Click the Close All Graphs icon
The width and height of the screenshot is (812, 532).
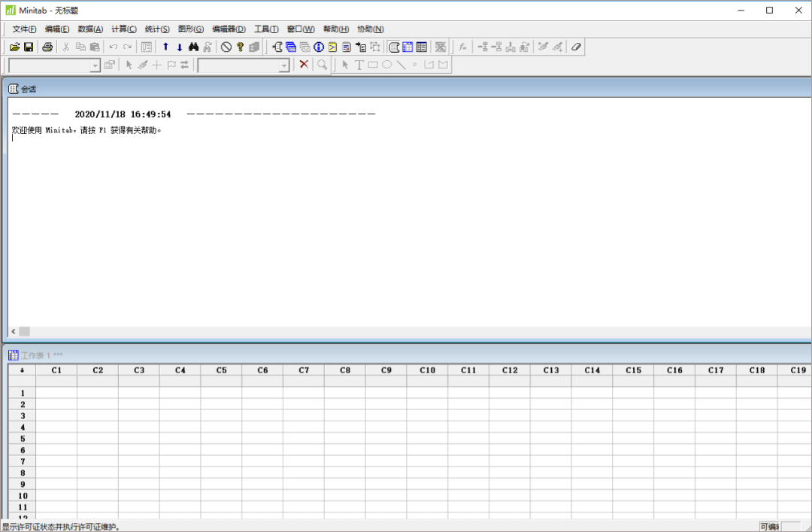441,47
